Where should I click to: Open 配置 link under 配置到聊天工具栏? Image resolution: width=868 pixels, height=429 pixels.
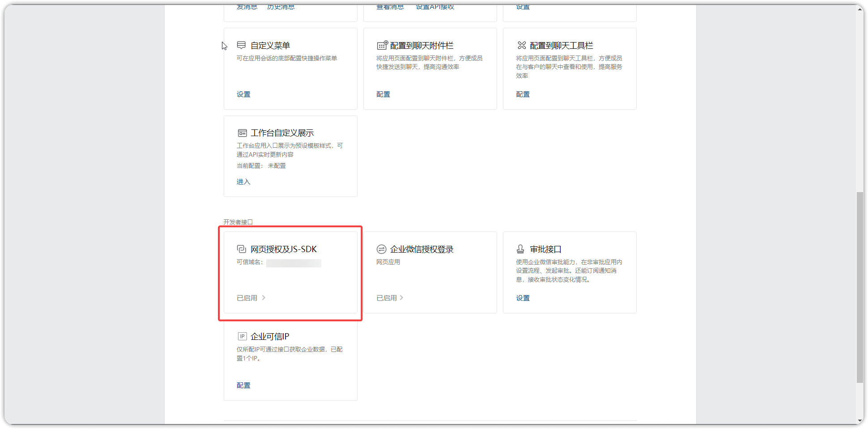coord(523,94)
